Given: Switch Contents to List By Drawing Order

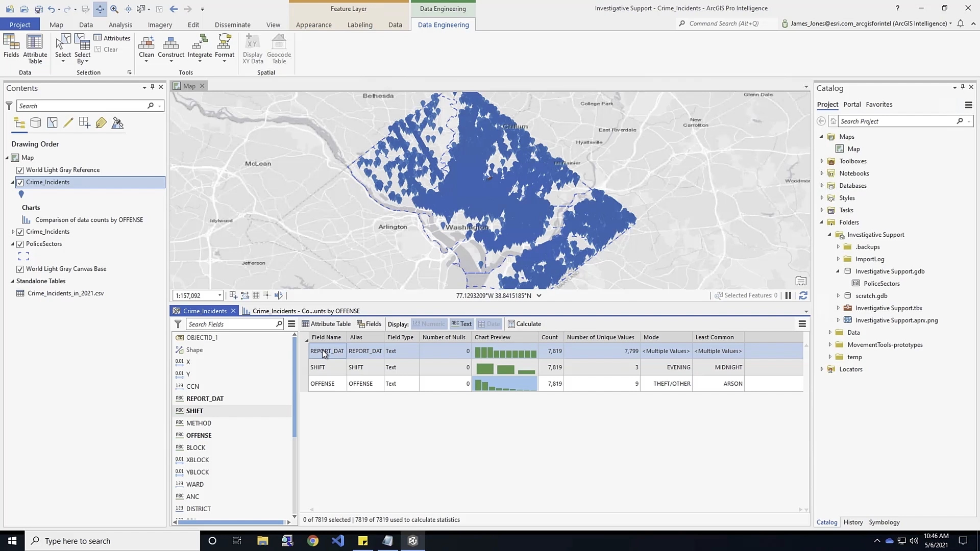Looking at the screenshot, I should [x=19, y=123].
